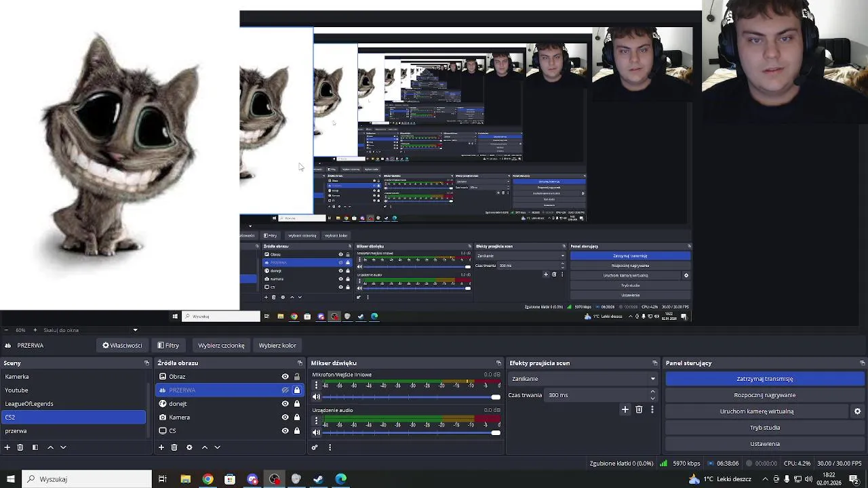Open advanced audio properties gears icon
868x488 pixels.
315,447
